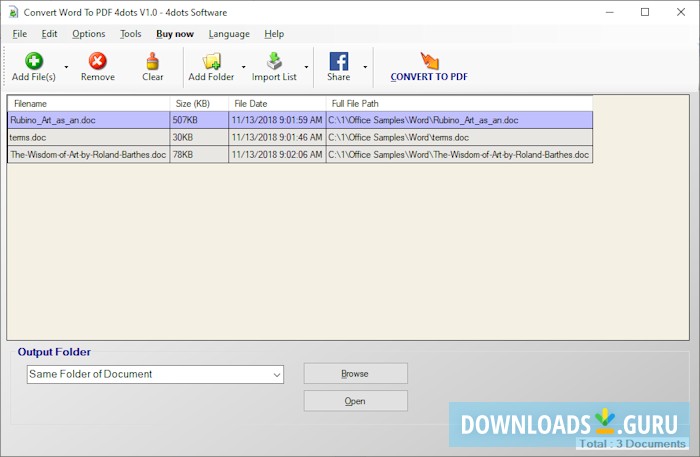This screenshot has height=457, width=700.
Task: Click the 11/13/2018 9:01:59 AM date cell
Action: tap(277, 120)
